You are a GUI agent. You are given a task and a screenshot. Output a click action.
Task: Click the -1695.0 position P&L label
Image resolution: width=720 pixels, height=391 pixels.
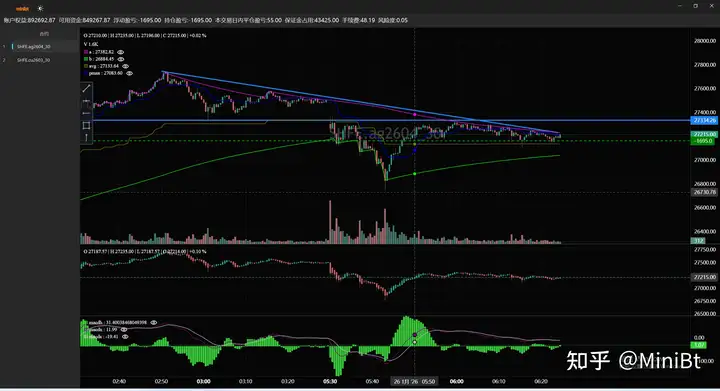coord(704,141)
